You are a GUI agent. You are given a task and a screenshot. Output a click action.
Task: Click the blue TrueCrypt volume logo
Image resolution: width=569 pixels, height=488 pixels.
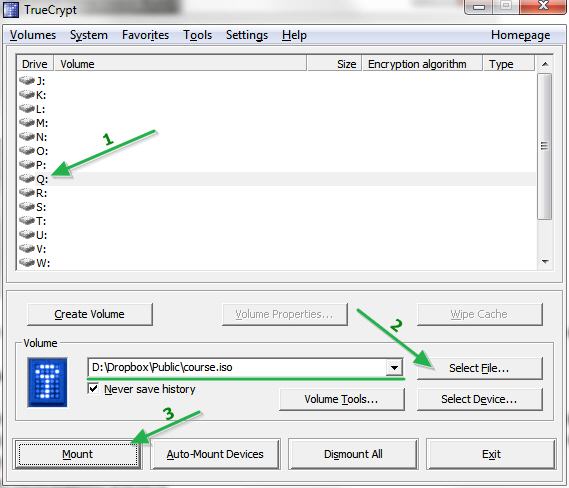point(48,382)
